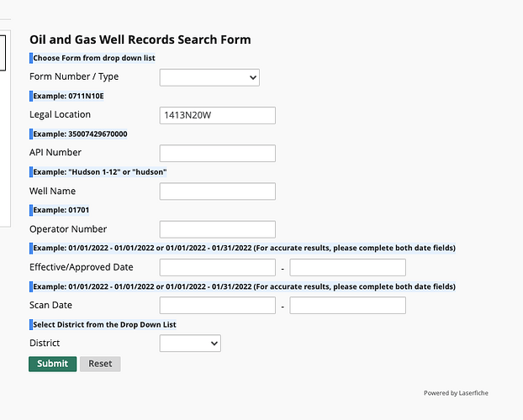Image resolution: width=523 pixels, height=420 pixels.
Task: Click the Effective/Approved Date start field
Action: pyautogui.click(x=217, y=267)
